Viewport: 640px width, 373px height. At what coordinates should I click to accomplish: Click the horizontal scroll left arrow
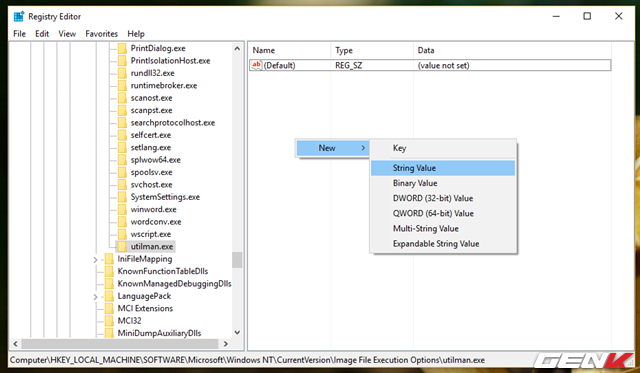click(16, 344)
